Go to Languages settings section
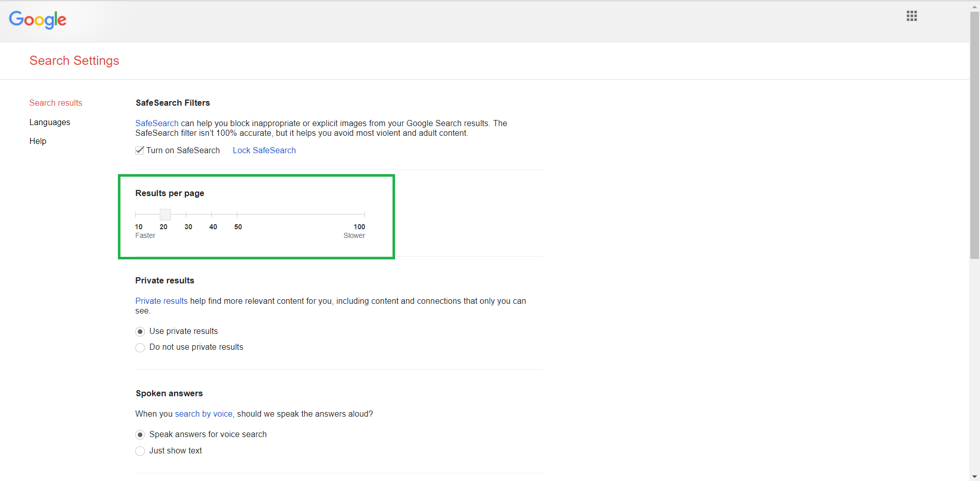 pos(50,122)
